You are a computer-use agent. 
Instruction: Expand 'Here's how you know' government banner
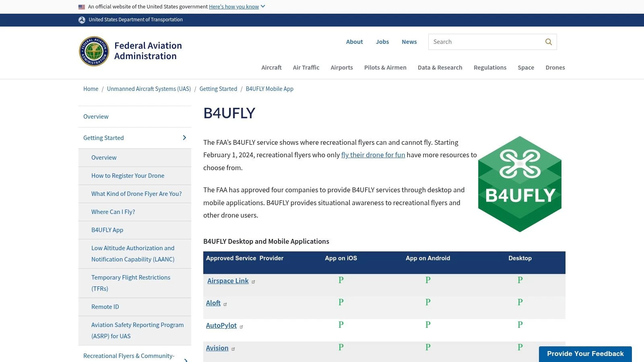coord(237,6)
